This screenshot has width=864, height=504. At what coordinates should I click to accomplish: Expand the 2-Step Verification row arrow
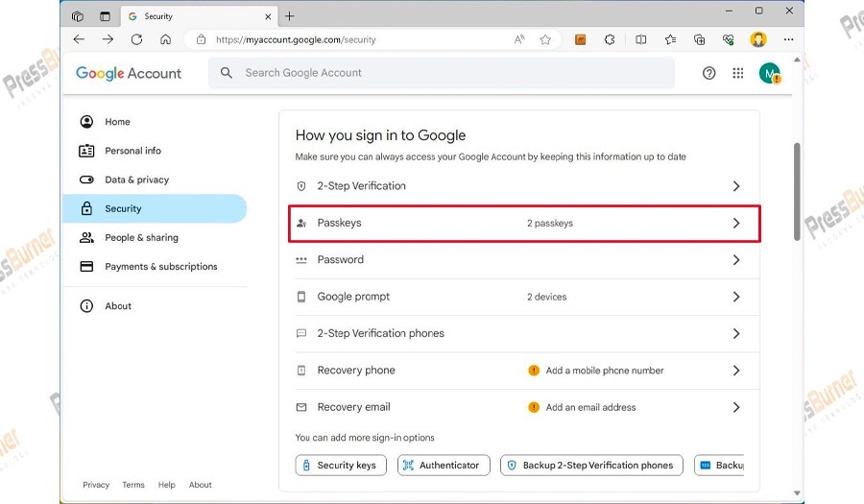tap(736, 186)
